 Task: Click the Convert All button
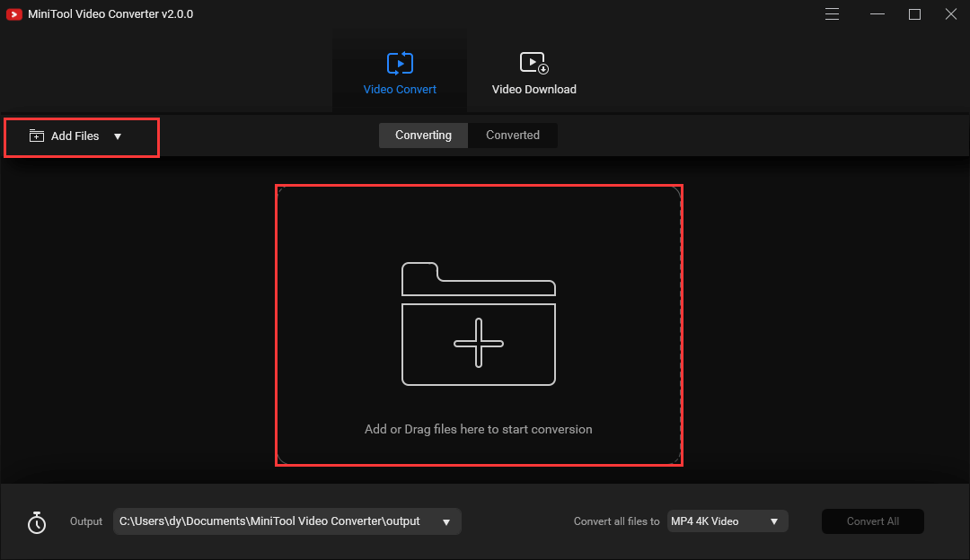[872, 521]
